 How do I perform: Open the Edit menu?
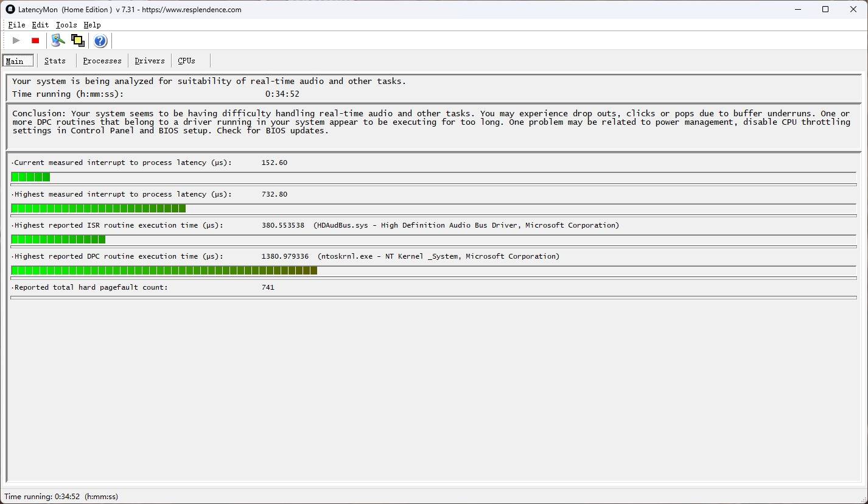pos(40,25)
